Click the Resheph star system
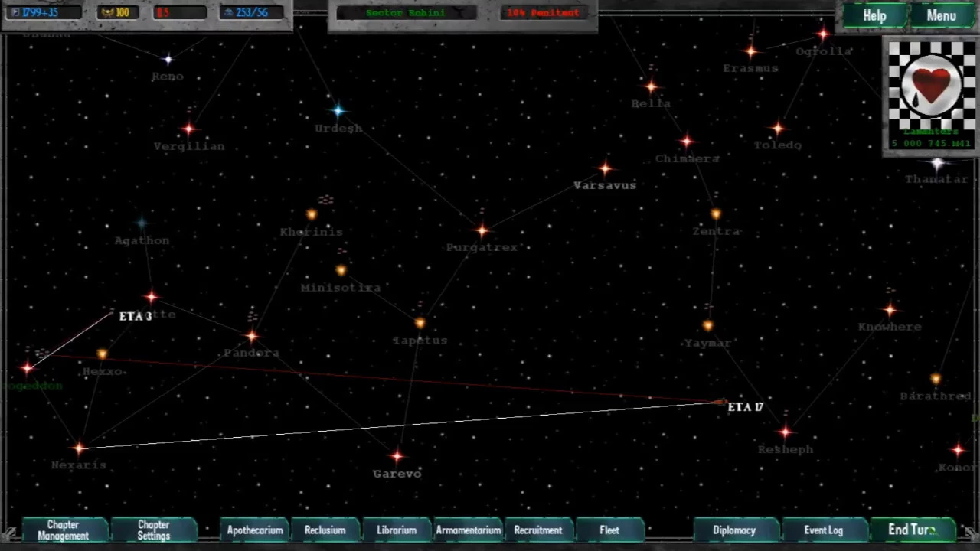The image size is (980, 551). [x=786, y=432]
